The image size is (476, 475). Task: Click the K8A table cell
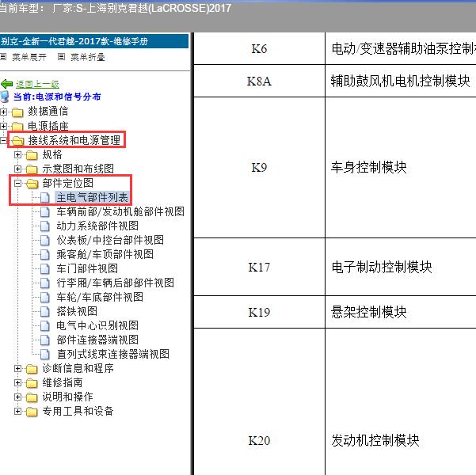(259, 81)
